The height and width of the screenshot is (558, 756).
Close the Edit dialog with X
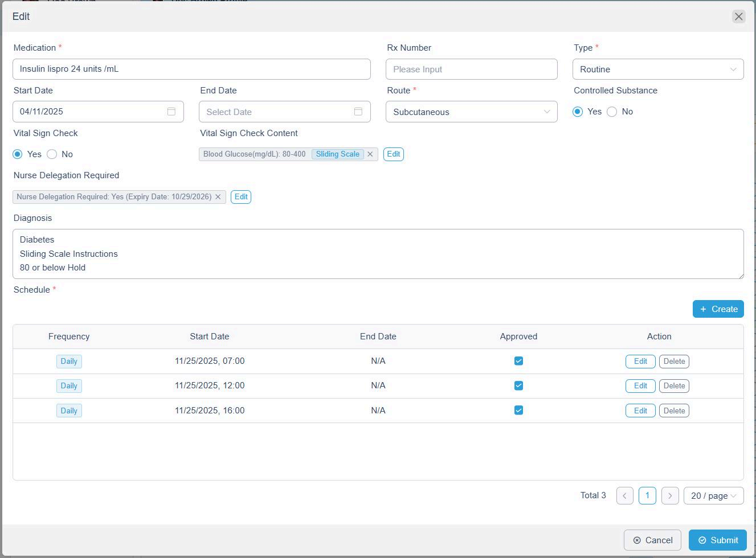738,17
